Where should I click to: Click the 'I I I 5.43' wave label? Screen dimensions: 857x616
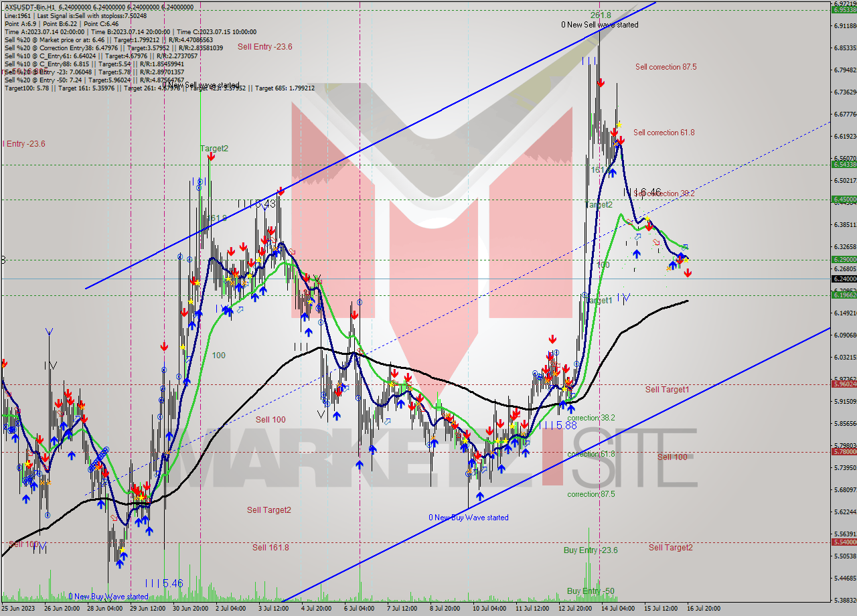tap(256, 204)
